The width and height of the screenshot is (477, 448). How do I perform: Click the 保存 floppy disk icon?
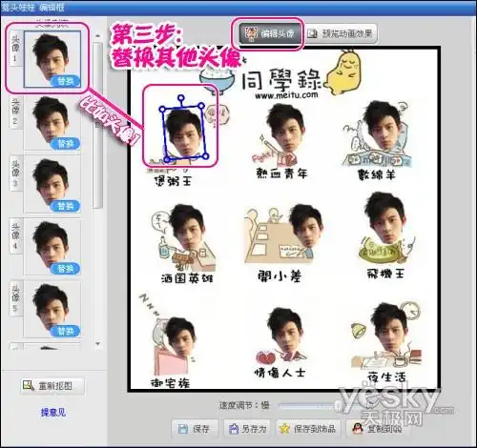183,429
